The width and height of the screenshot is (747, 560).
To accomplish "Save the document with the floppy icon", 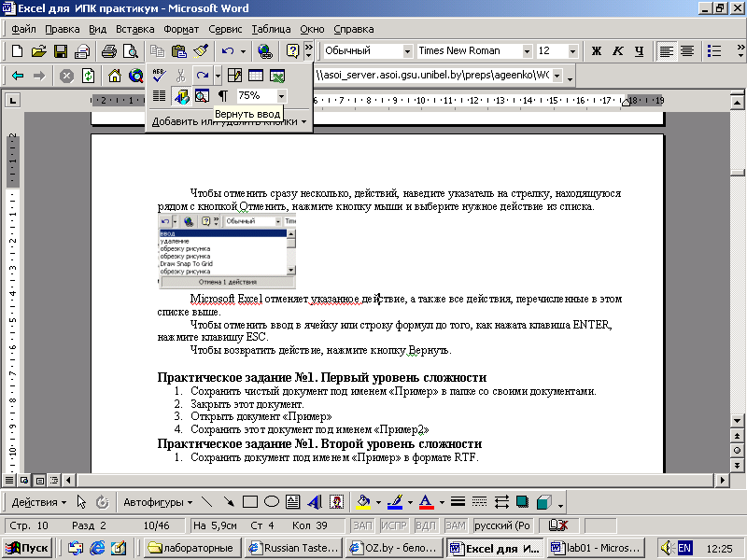I will coord(61,51).
